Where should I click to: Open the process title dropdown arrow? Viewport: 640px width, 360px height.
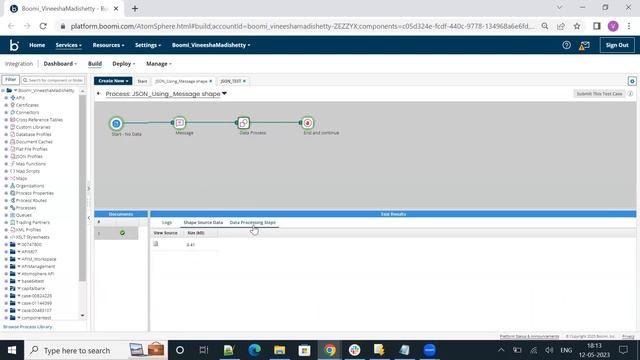tap(224, 94)
